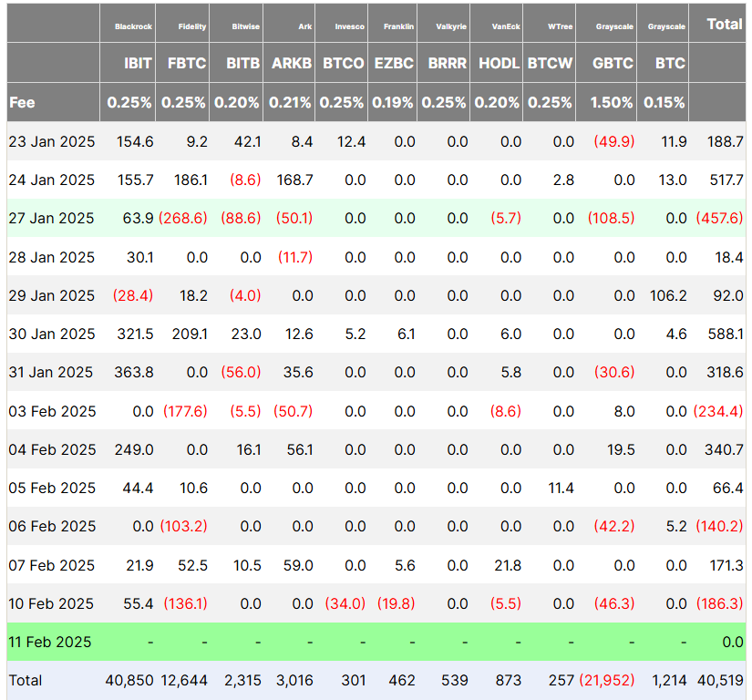This screenshot has height=700, width=752.
Task: Click the 0.19% fee under EZBC
Action: [x=394, y=102]
